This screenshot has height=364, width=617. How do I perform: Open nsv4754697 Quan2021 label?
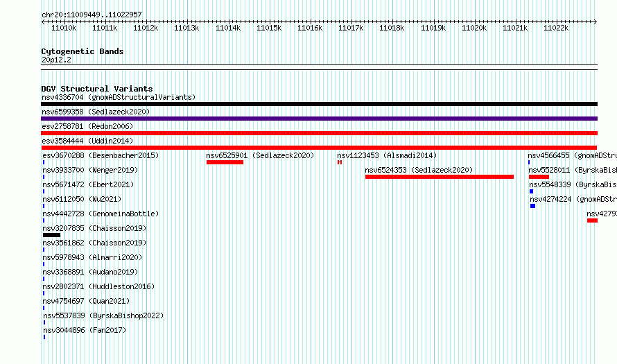tap(86, 301)
